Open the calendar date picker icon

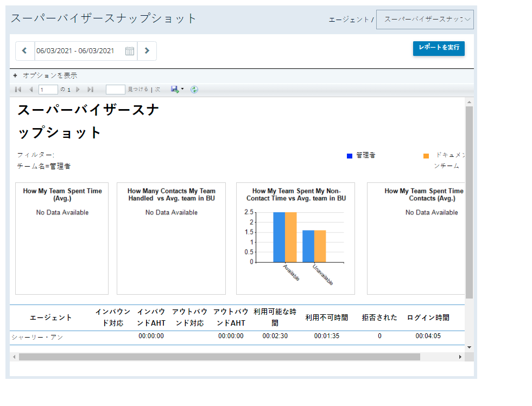130,51
